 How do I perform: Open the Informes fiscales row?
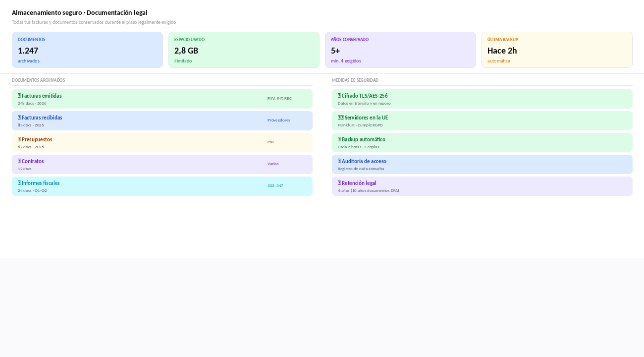[162, 186]
